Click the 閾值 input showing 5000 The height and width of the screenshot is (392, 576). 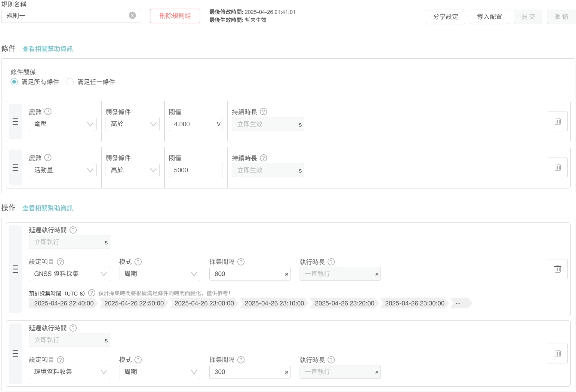(x=196, y=170)
